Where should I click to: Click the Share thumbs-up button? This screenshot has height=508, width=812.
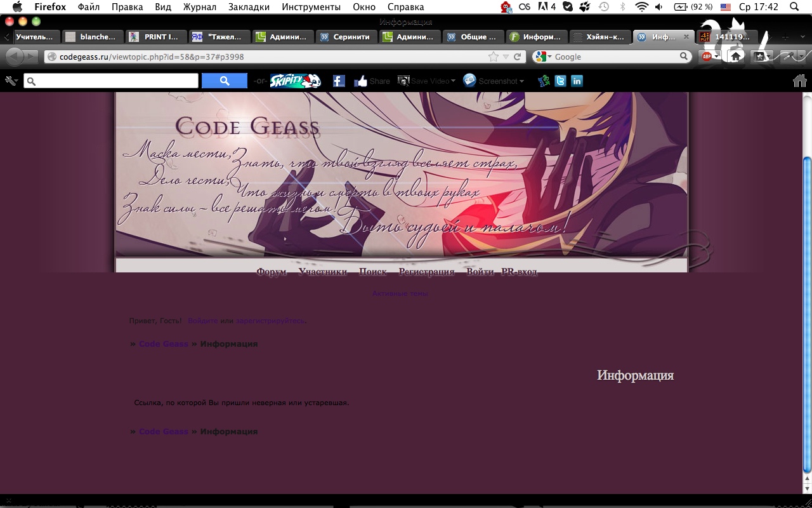[x=372, y=81]
